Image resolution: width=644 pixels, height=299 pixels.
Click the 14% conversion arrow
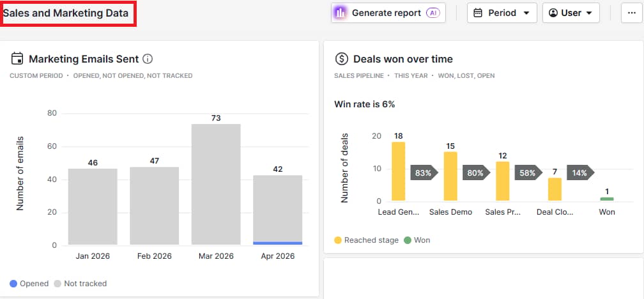pos(581,173)
